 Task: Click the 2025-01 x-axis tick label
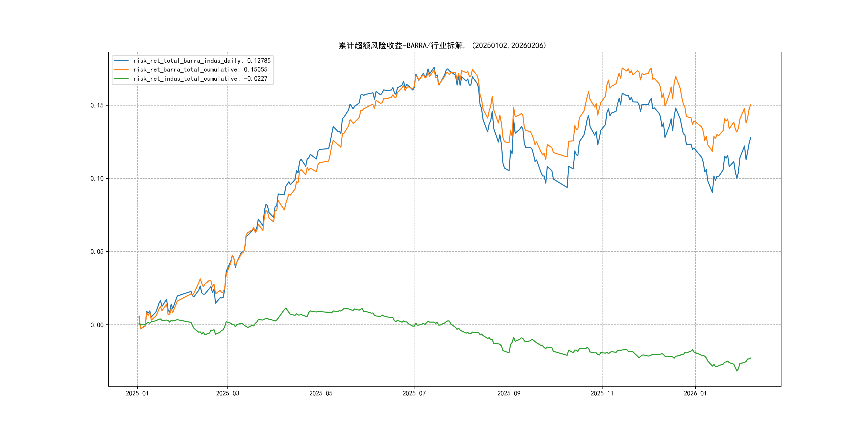(137, 394)
